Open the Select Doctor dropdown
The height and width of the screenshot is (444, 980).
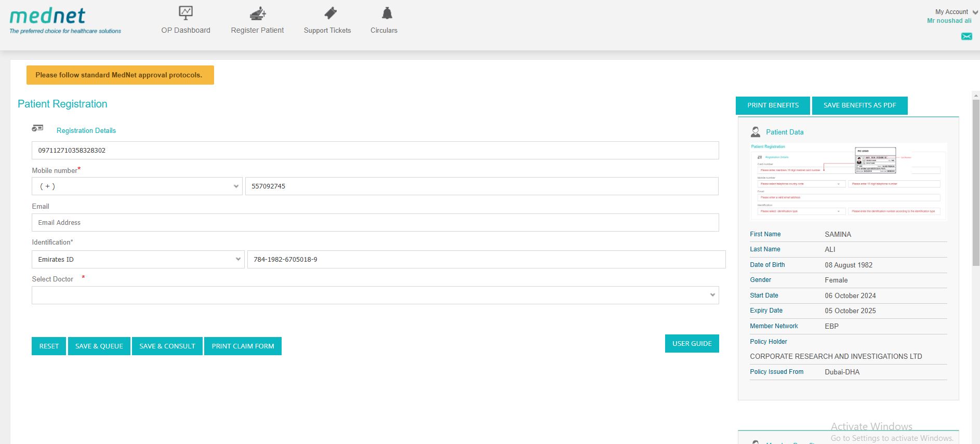tap(375, 295)
